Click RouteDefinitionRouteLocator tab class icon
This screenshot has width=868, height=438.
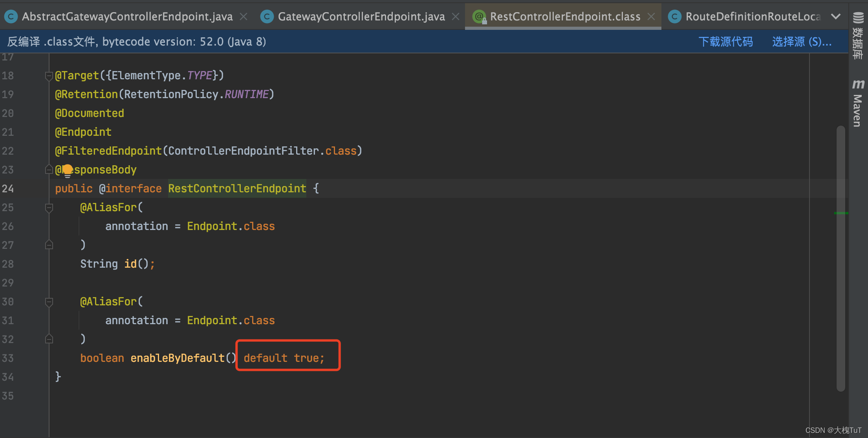tap(675, 16)
